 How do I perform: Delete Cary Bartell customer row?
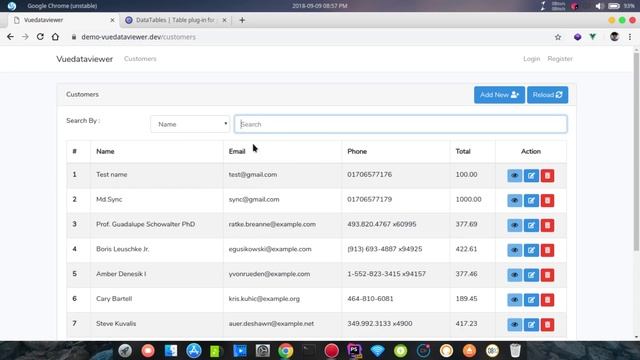[x=547, y=300]
